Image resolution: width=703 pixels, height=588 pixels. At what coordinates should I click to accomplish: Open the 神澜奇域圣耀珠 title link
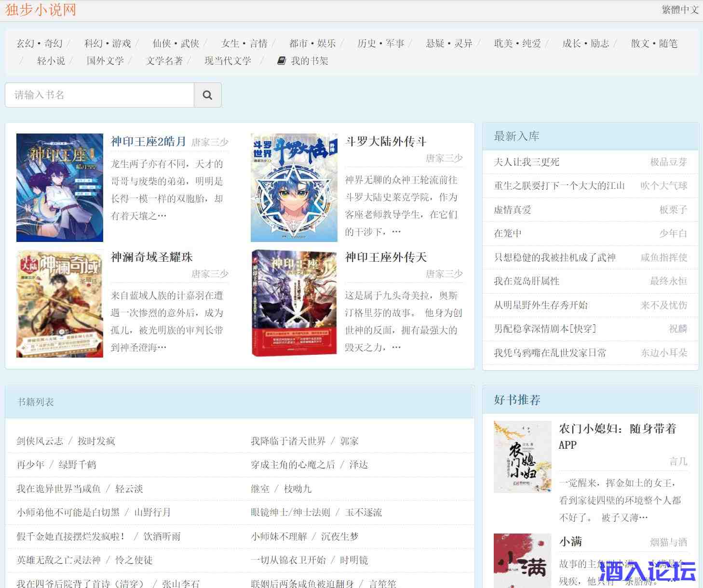pyautogui.click(x=152, y=257)
